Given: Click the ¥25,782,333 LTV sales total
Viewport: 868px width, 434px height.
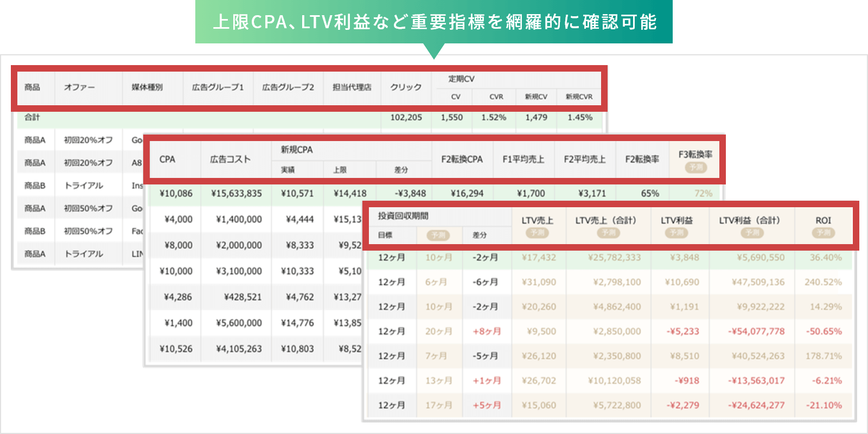Looking at the screenshot, I should pos(614,258).
